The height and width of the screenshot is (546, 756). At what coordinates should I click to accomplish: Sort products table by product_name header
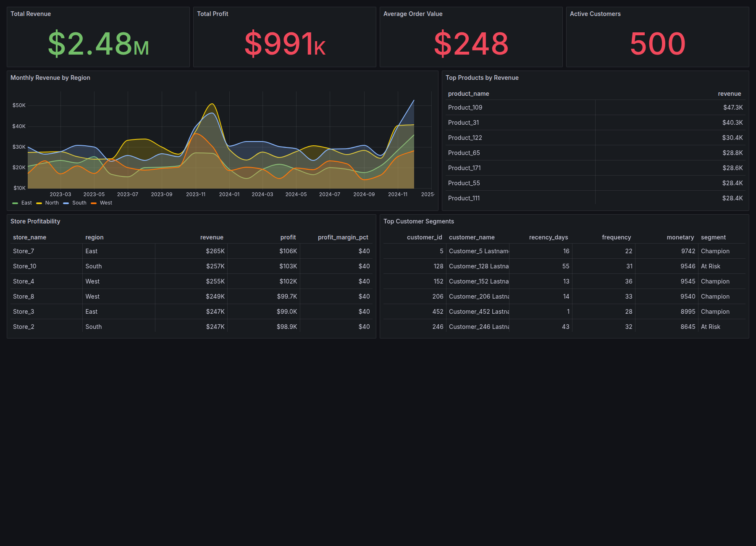[x=469, y=94]
